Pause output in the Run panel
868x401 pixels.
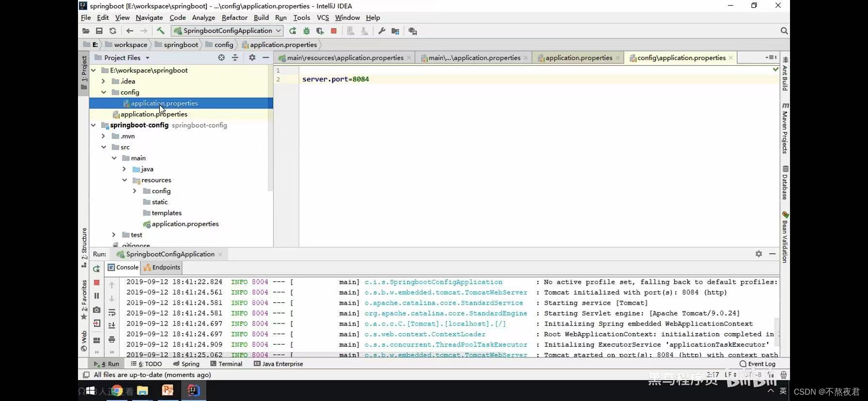click(96, 296)
